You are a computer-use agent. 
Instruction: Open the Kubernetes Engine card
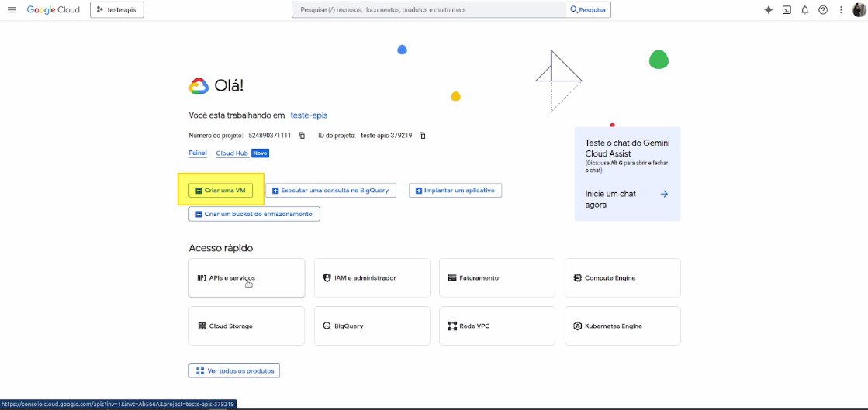[623, 326]
